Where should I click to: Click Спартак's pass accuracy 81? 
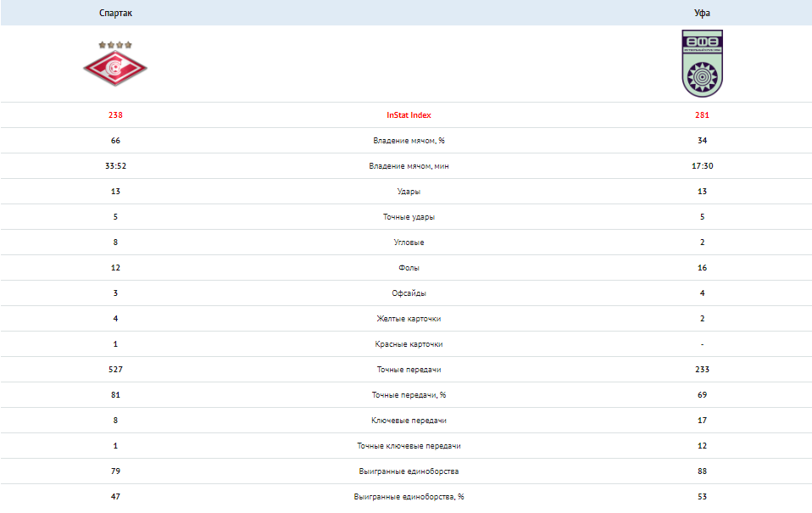(x=115, y=394)
